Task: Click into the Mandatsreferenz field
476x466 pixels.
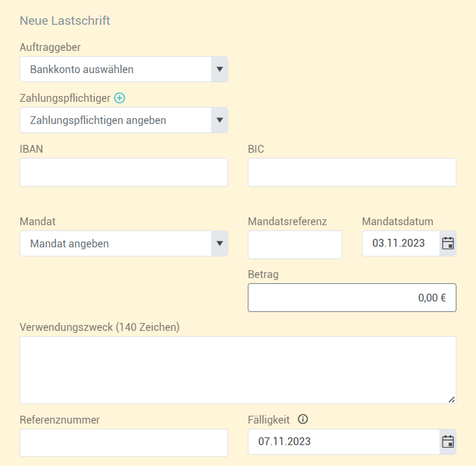Action: 295,245
